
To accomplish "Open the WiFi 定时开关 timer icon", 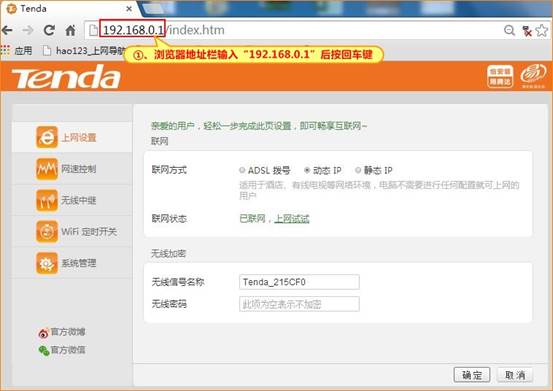I will (47, 232).
